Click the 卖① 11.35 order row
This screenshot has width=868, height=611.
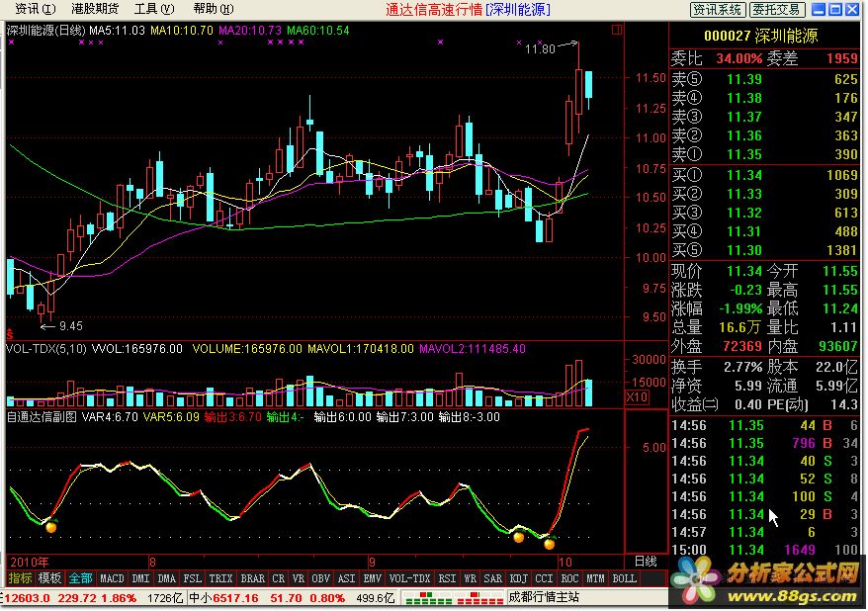tap(764, 154)
